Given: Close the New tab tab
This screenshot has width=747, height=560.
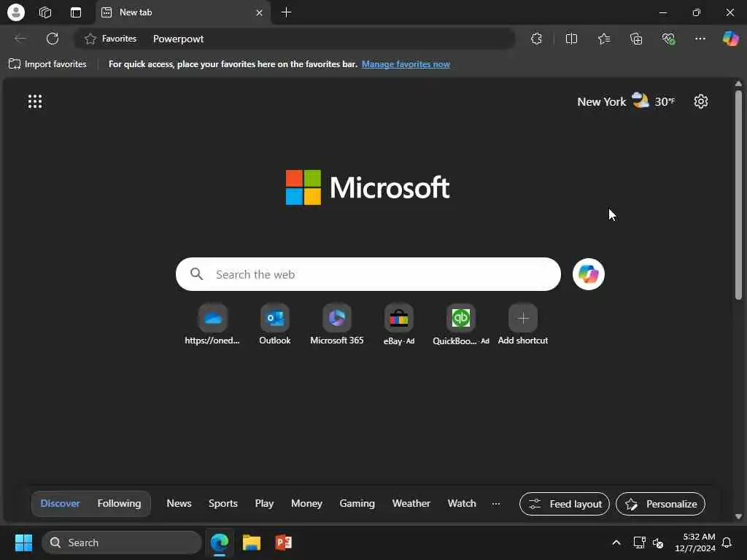Looking at the screenshot, I should point(259,13).
